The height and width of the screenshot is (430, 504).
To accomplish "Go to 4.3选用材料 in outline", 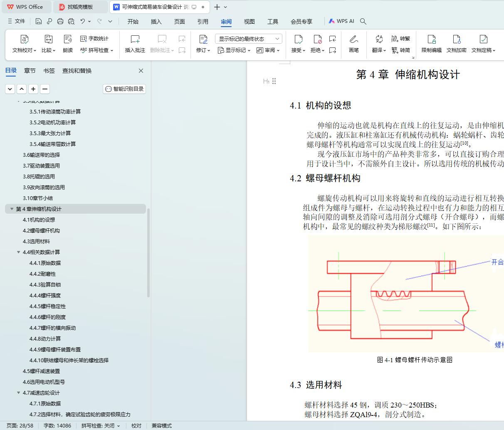I will [x=36, y=241].
